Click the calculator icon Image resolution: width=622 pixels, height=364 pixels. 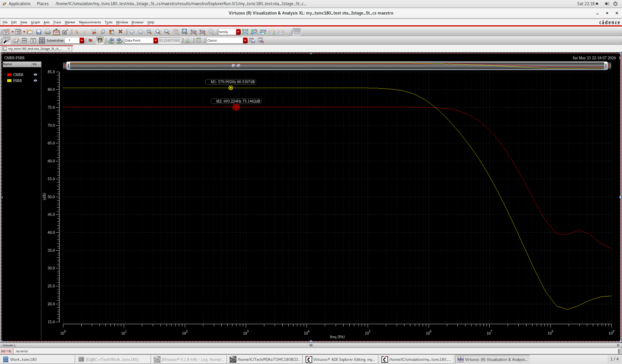[x=199, y=40]
